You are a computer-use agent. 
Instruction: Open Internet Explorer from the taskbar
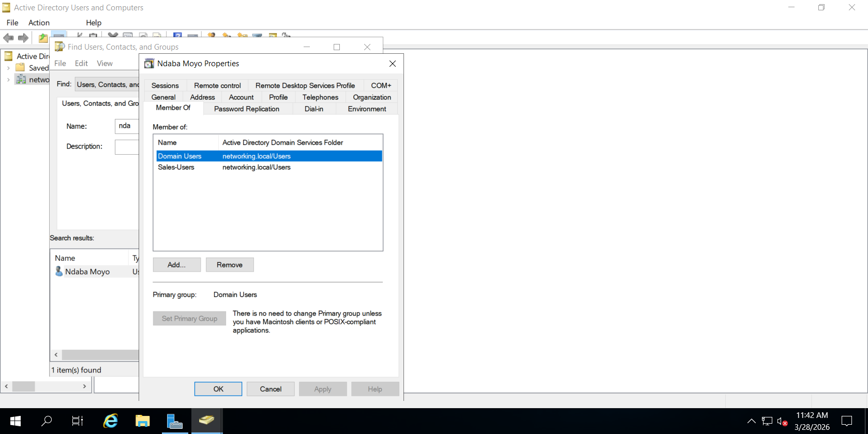tap(111, 421)
